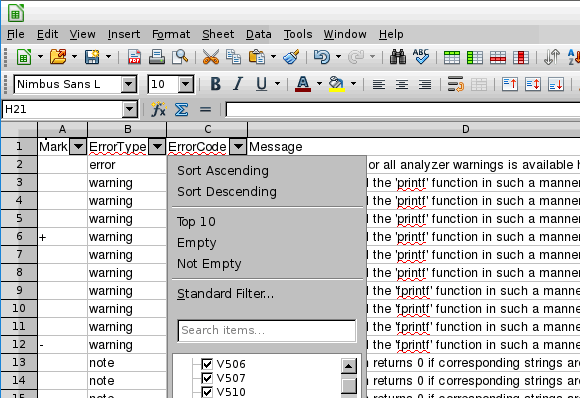Click the Cut scissors icon
This screenshot has width=580, height=398.
click(x=211, y=57)
